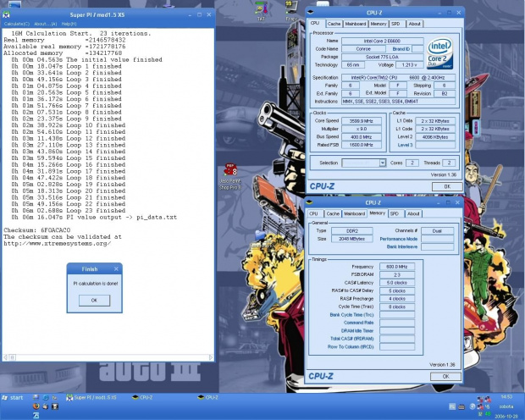Click the Level 2 cache value 4096 KBytes
525x420 pixels.
(x=435, y=137)
